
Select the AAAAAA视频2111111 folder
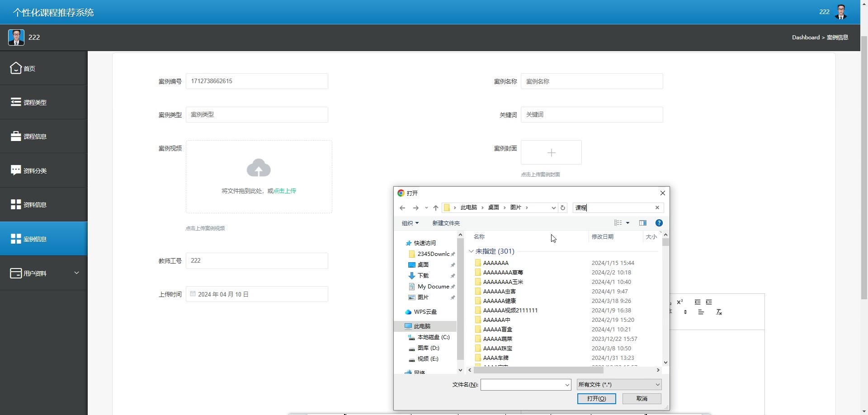pyautogui.click(x=510, y=311)
